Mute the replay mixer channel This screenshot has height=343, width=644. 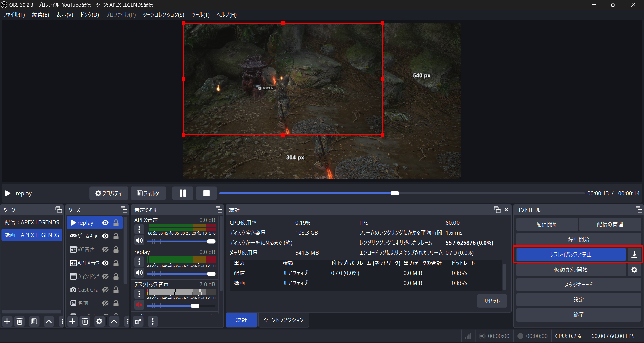tap(139, 273)
